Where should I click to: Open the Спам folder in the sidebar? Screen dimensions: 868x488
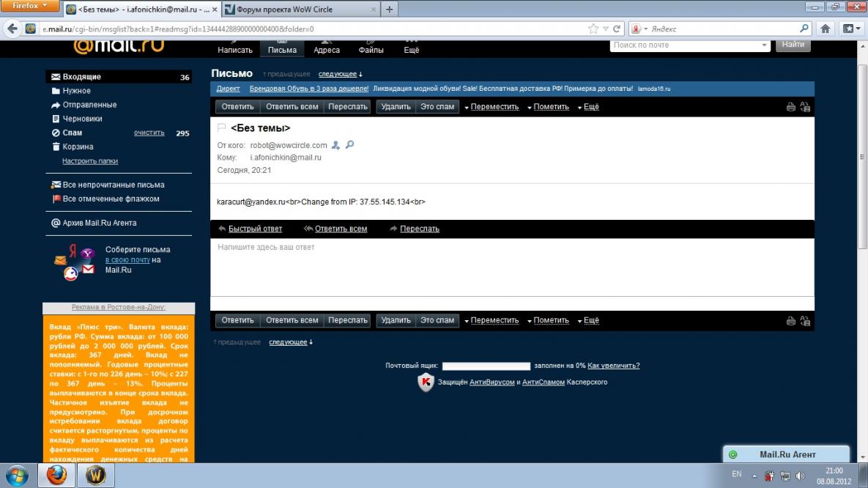(x=73, y=133)
